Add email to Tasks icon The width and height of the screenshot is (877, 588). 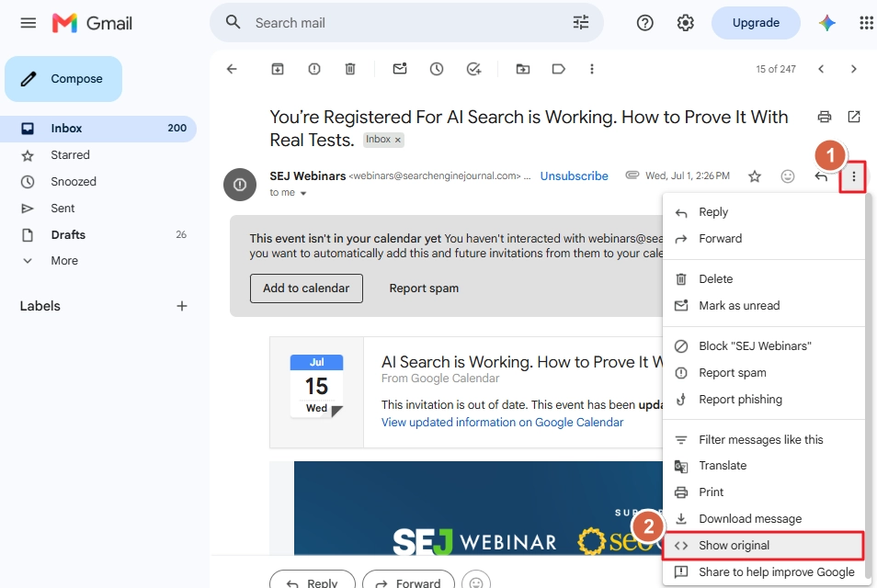pos(473,69)
